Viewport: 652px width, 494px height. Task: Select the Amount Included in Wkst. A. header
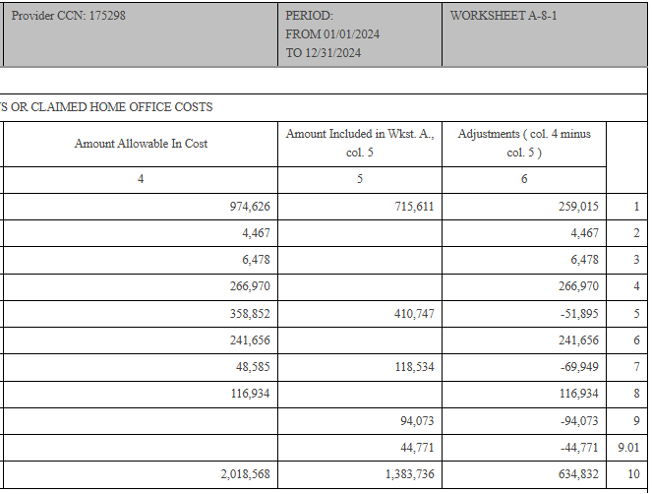coord(360,143)
